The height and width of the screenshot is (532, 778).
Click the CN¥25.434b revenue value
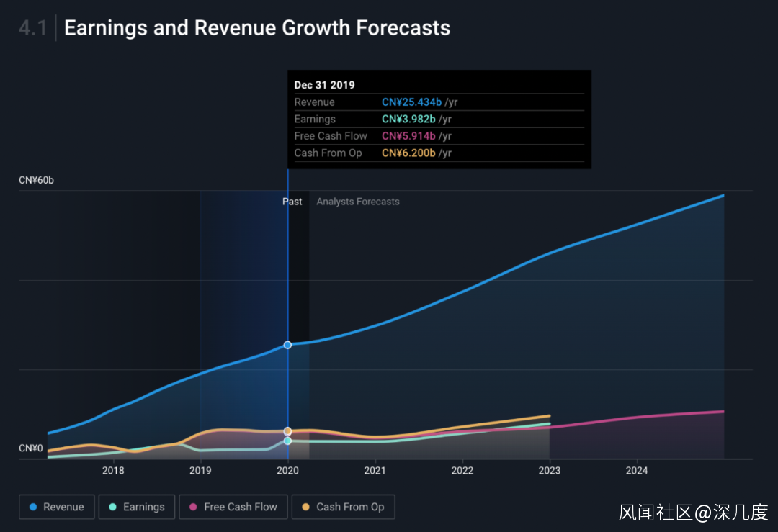pos(411,102)
